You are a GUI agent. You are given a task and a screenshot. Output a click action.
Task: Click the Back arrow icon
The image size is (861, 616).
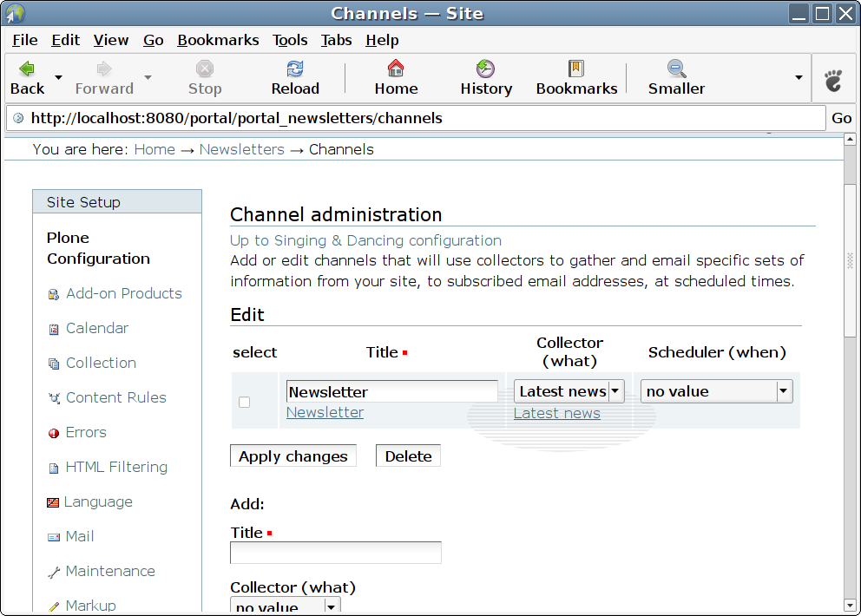click(27, 69)
